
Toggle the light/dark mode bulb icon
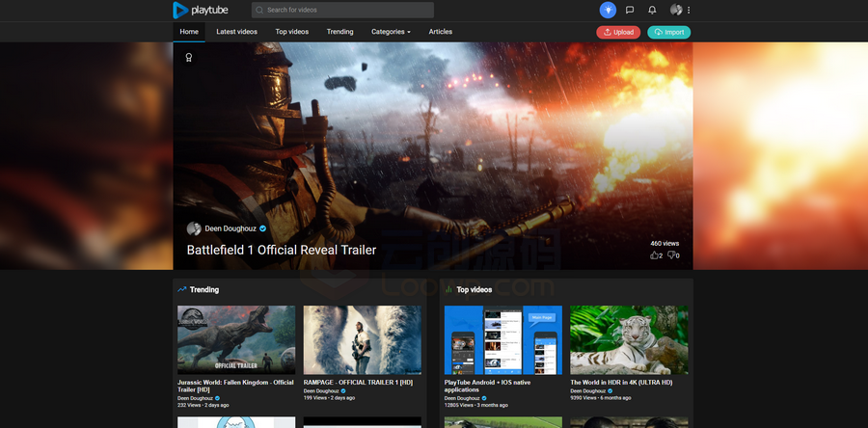pos(608,10)
